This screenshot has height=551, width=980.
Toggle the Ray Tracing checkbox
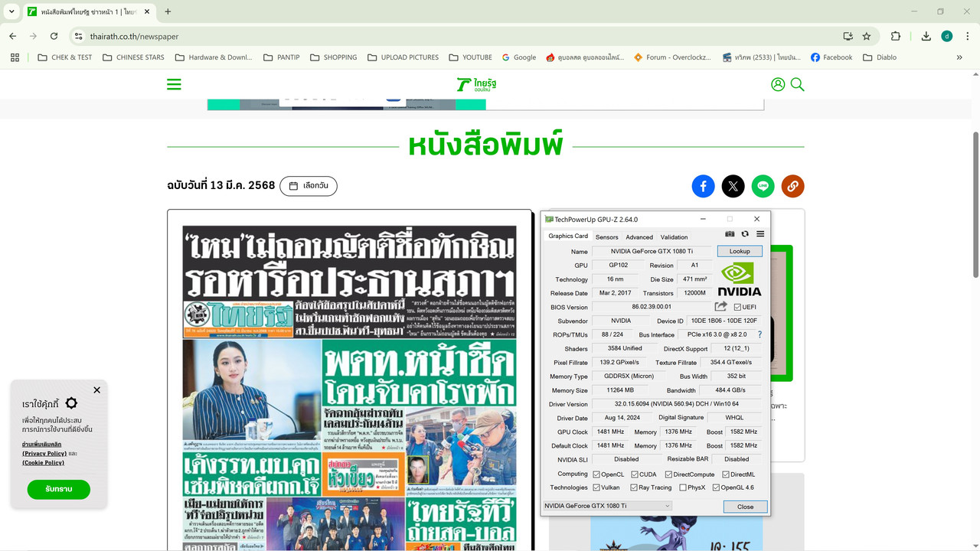[x=634, y=487]
